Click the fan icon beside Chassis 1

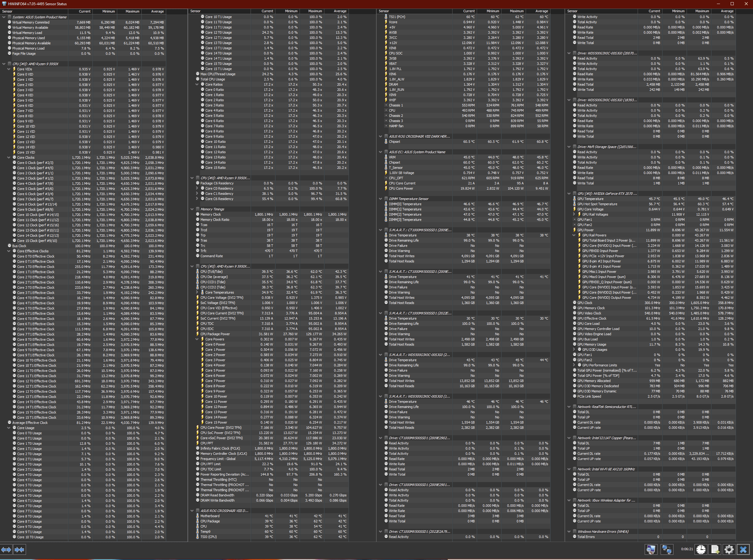point(386,105)
